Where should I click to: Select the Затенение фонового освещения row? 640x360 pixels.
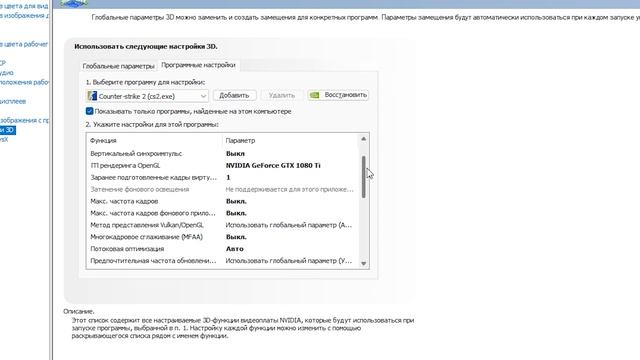tap(222, 189)
